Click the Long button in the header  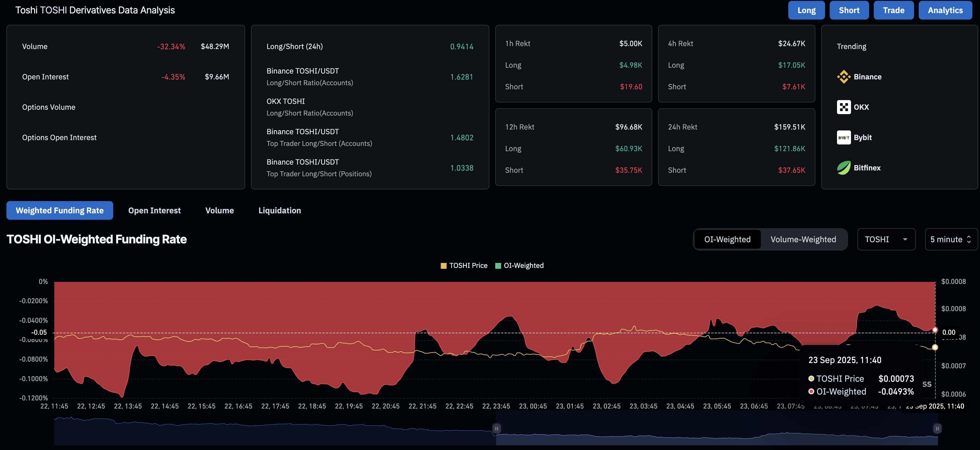pos(806,10)
